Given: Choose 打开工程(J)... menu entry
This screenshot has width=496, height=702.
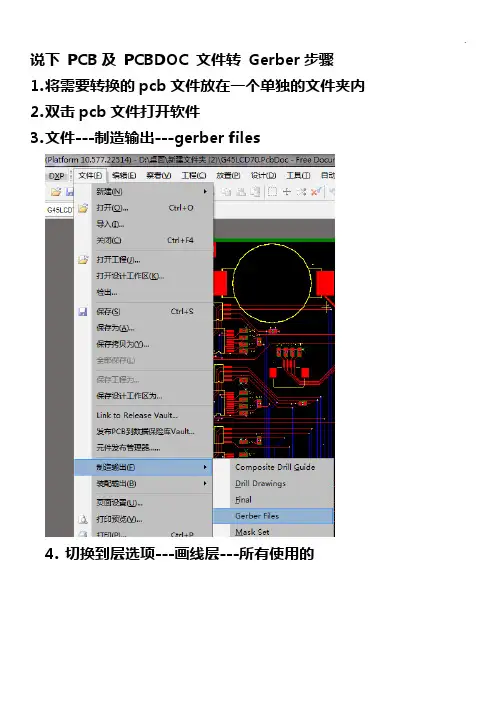Looking at the screenshot, I should tap(144, 260).
